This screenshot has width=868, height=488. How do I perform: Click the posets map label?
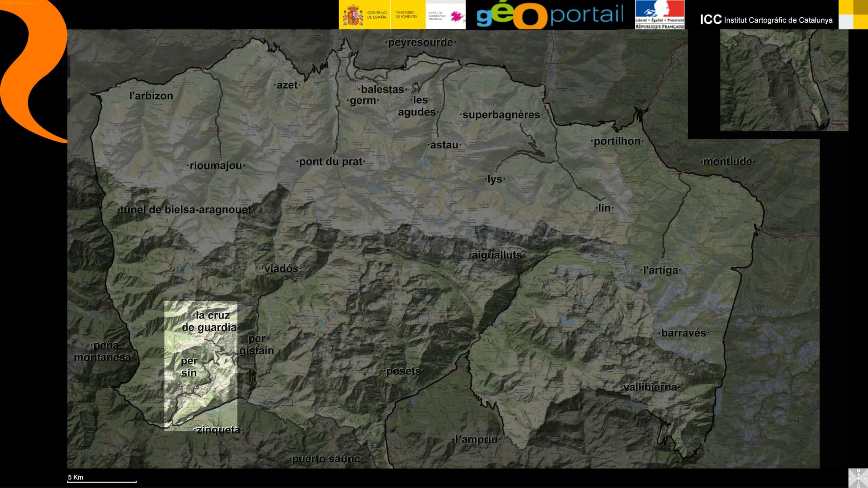click(x=403, y=371)
